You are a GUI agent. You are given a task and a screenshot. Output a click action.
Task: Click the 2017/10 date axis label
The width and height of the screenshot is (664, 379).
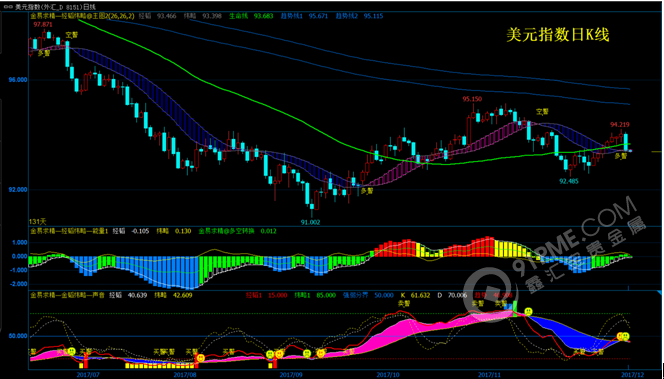coord(388,375)
